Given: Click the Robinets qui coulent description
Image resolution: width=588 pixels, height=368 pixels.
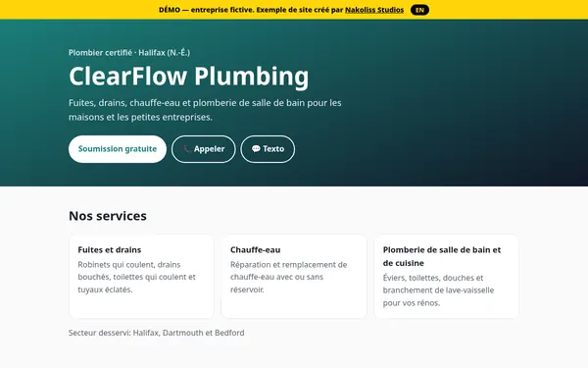Looking at the screenshot, I should [x=137, y=277].
